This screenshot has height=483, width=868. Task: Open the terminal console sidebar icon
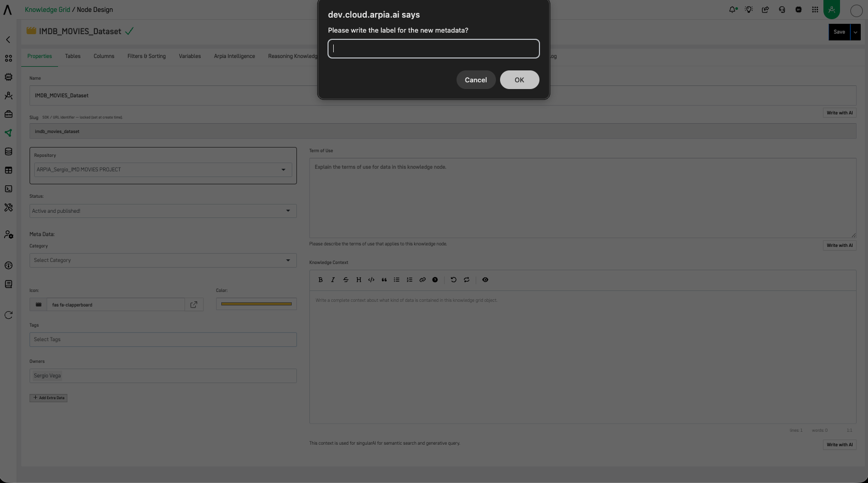point(8,189)
